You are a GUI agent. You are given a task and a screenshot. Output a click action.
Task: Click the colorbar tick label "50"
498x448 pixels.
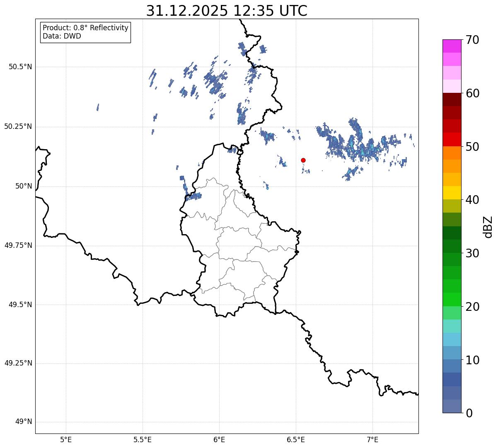472,147
